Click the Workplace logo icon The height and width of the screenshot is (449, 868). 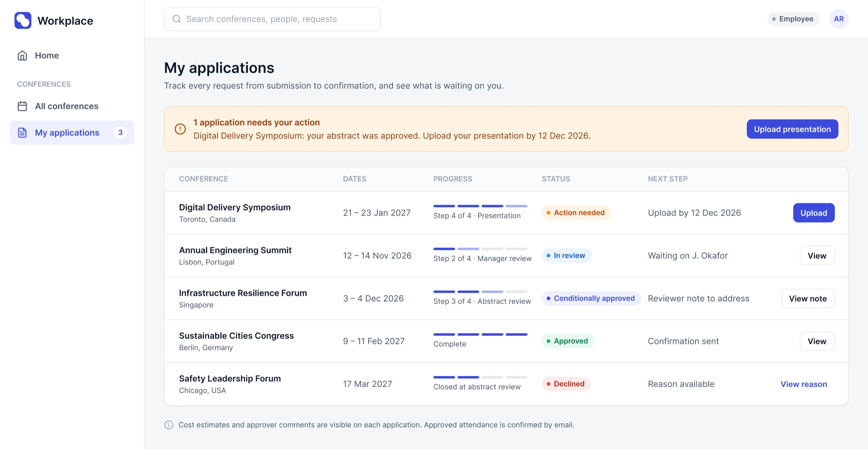pyautogui.click(x=23, y=20)
